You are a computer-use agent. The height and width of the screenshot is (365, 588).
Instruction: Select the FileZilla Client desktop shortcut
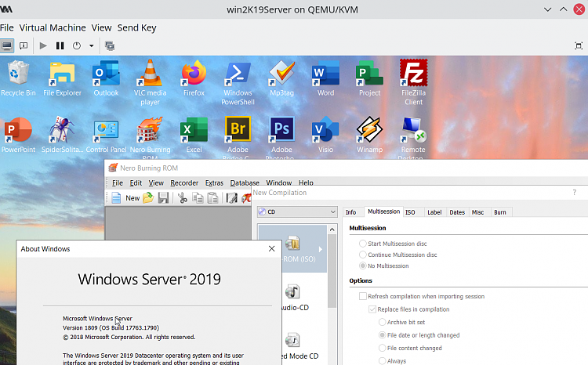coord(413,83)
